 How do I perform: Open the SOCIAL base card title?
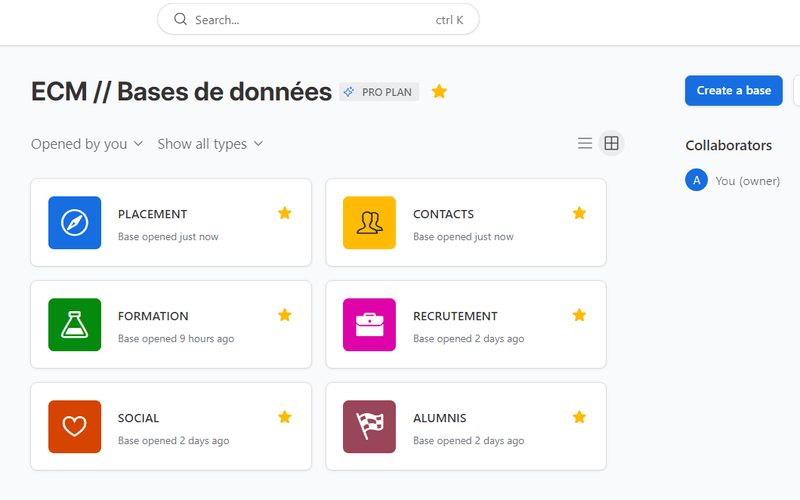click(x=139, y=418)
